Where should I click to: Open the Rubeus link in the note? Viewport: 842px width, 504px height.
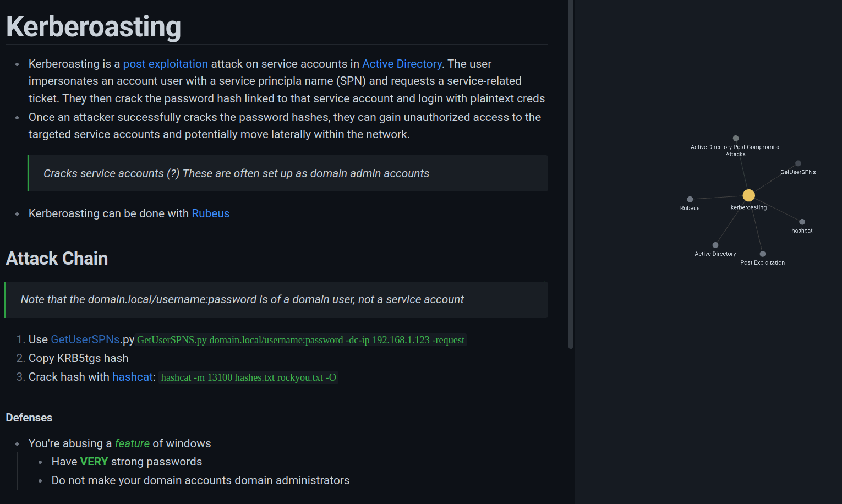210,213
